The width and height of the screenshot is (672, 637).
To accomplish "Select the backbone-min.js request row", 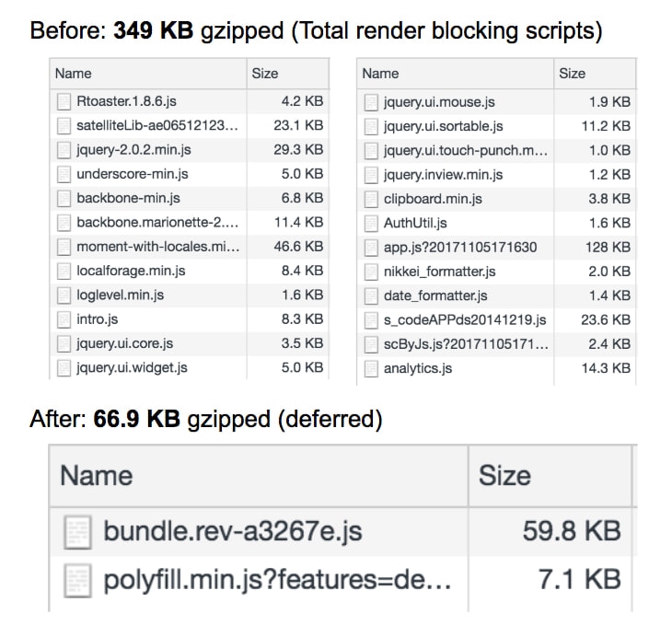I will pyautogui.click(x=128, y=199).
